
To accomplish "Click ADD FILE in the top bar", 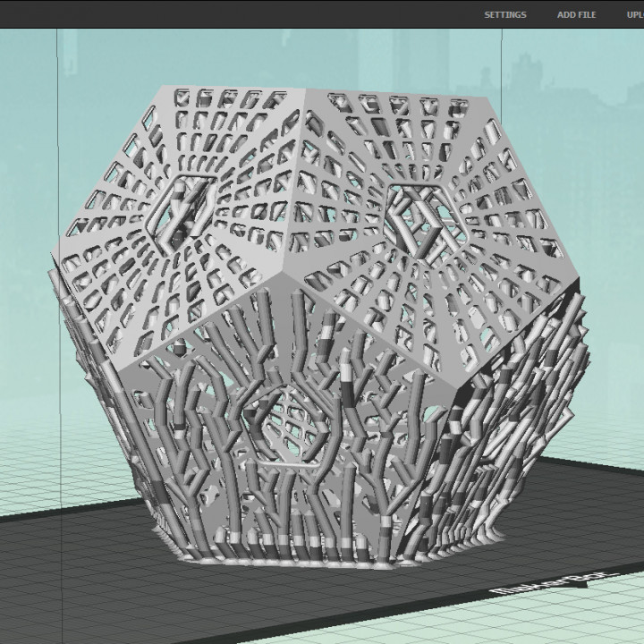I will [576, 14].
